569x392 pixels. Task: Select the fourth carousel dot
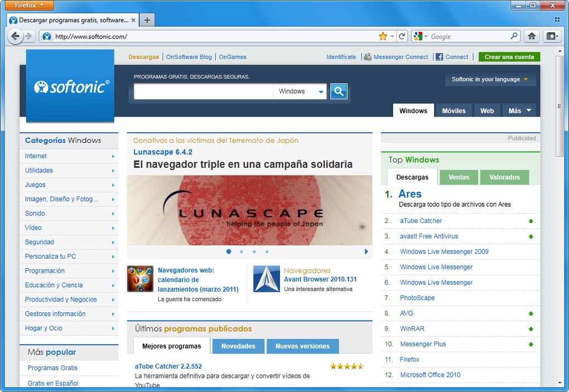(267, 251)
